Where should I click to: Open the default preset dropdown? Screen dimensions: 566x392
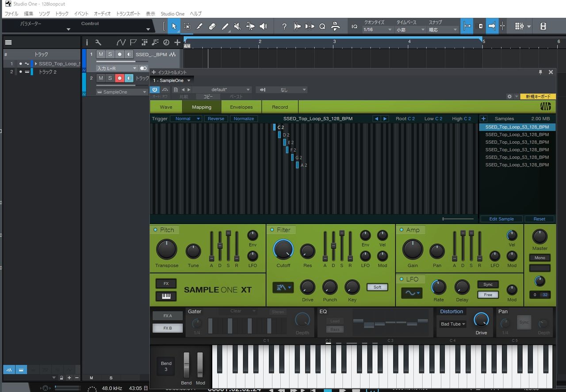pyautogui.click(x=222, y=90)
